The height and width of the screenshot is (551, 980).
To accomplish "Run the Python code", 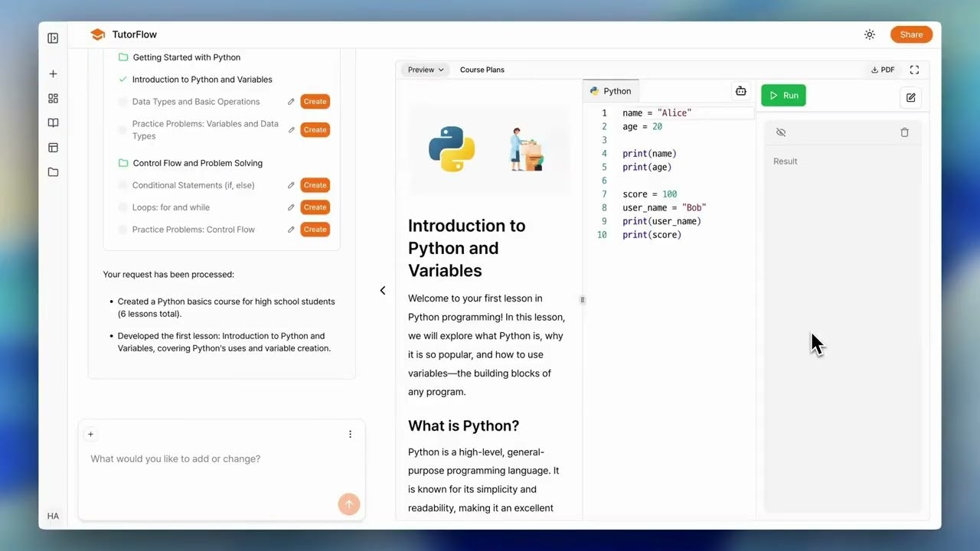I will pyautogui.click(x=783, y=96).
